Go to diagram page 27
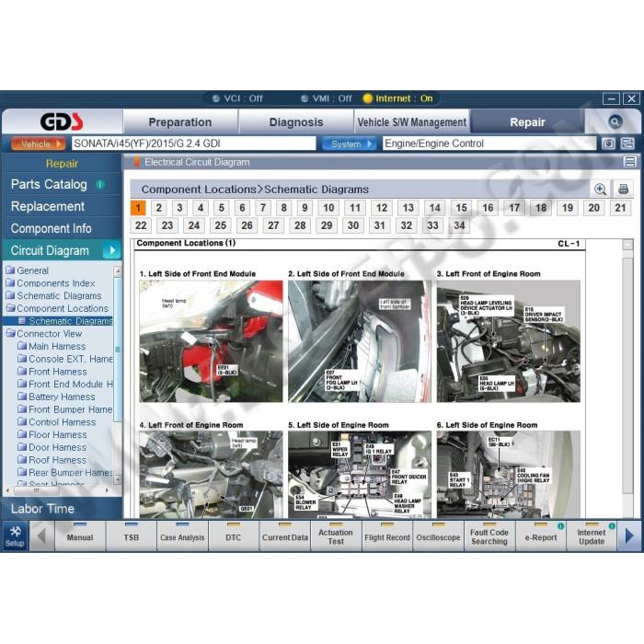 tap(273, 225)
